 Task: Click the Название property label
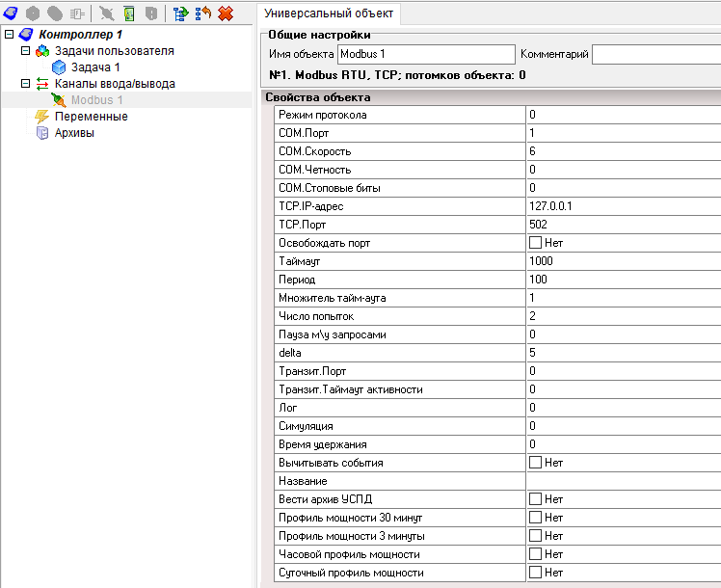pyautogui.click(x=303, y=481)
